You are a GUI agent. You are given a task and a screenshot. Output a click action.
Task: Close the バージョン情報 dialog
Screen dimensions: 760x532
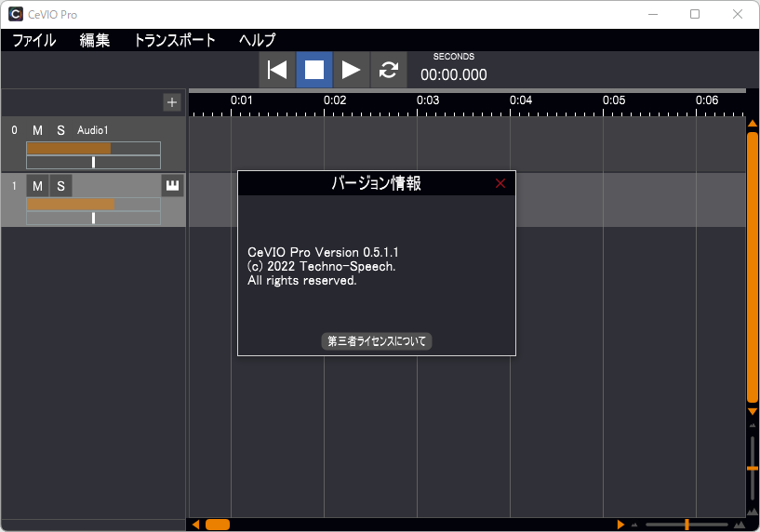(x=500, y=183)
